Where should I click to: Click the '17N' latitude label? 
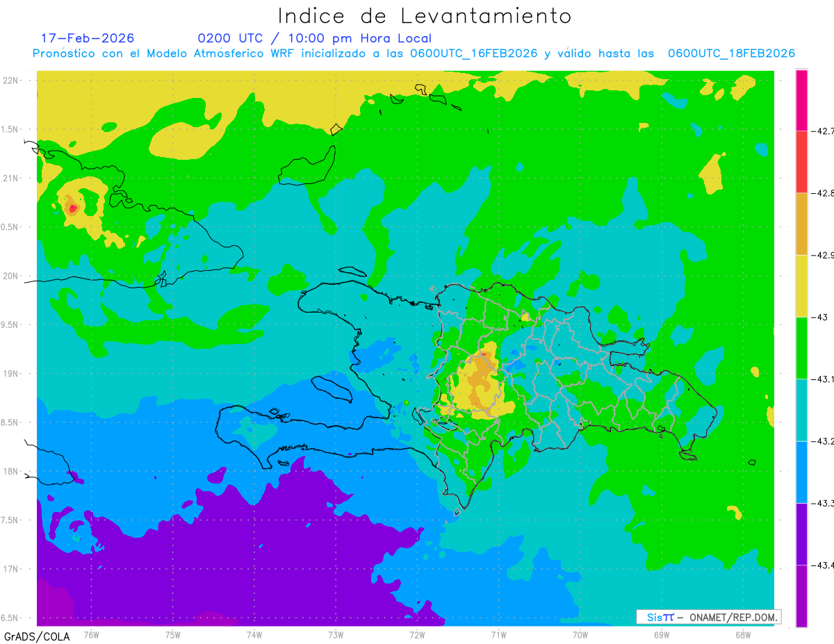[10, 569]
